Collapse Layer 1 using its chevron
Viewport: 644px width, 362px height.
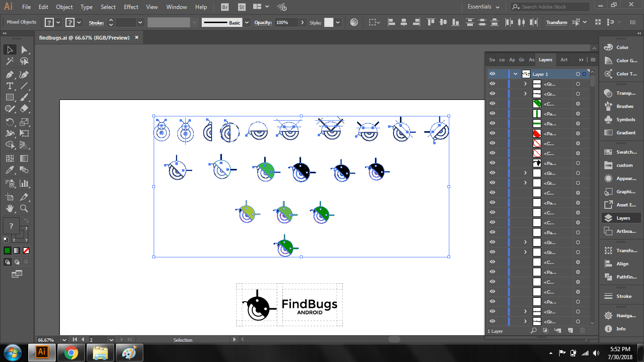[x=515, y=74]
